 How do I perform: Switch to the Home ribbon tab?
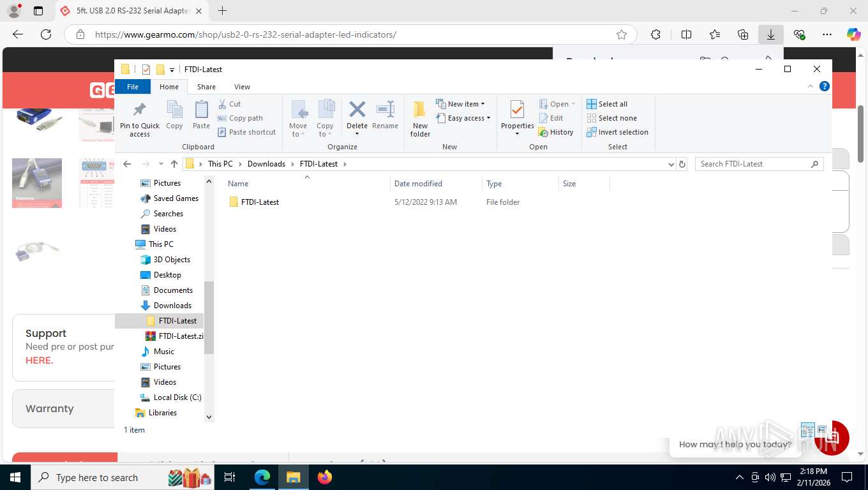pos(169,87)
